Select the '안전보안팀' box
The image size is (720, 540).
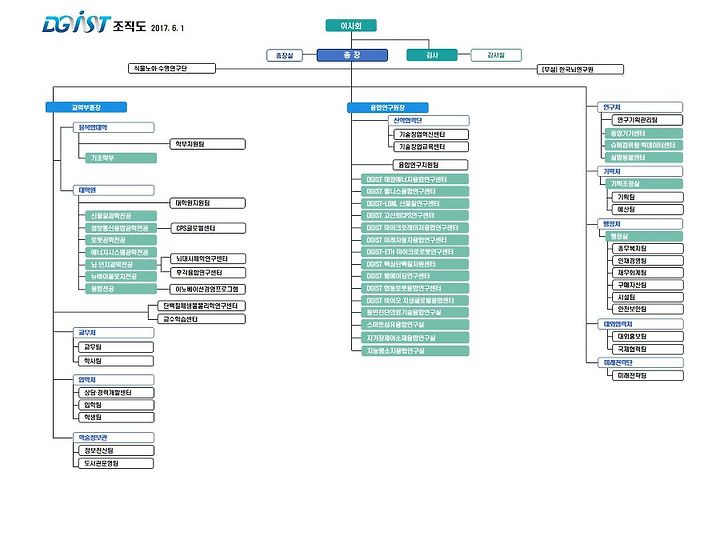[647, 309]
